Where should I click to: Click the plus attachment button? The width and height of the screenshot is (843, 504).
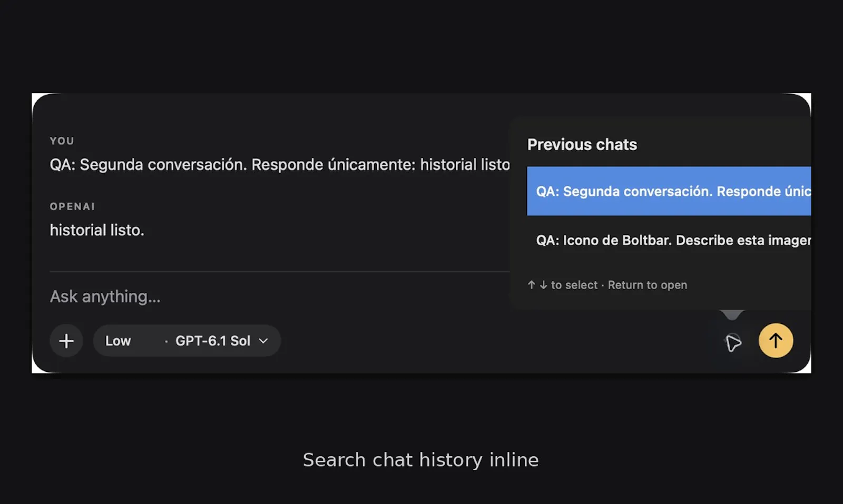tap(66, 341)
